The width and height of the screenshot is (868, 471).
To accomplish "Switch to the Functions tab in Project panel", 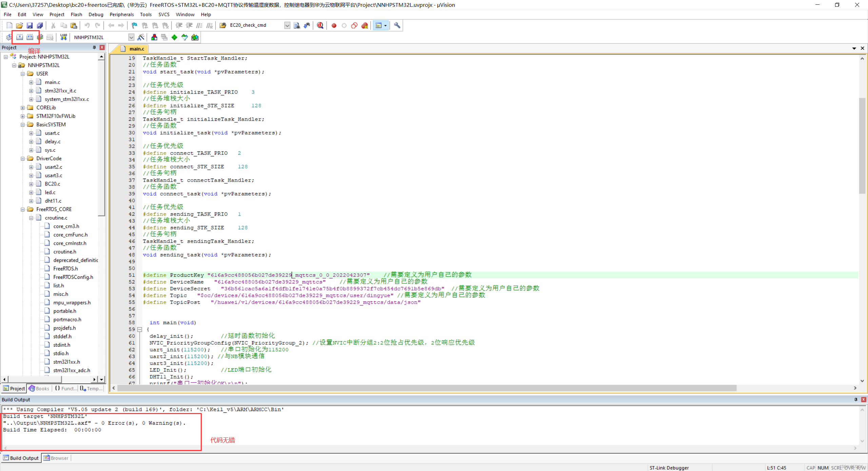I will click(x=66, y=389).
